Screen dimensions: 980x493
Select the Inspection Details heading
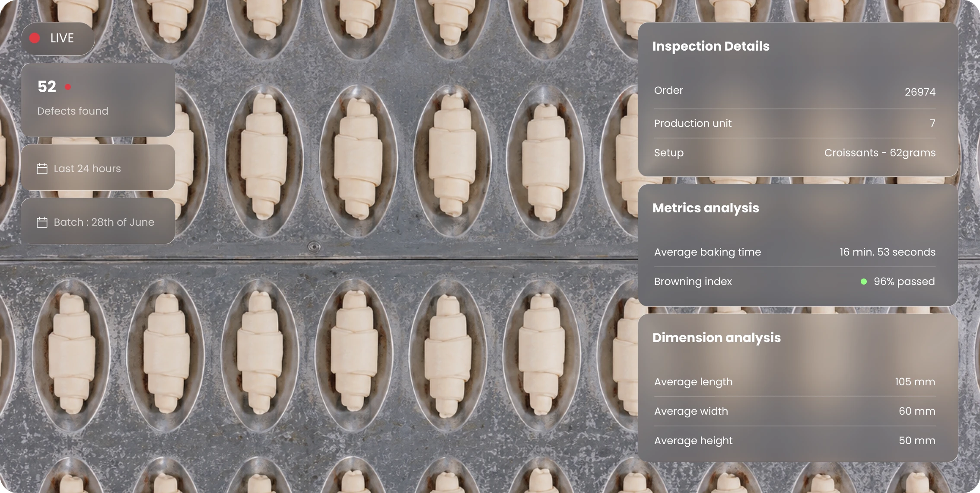711,46
